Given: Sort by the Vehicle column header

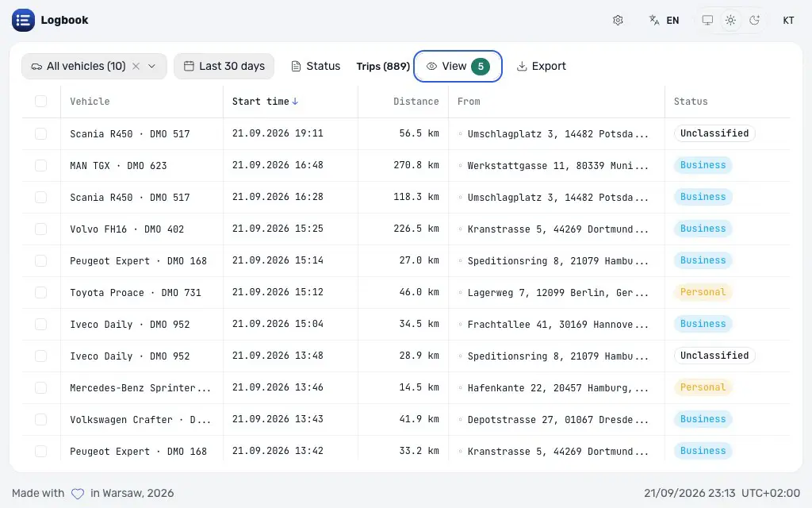Looking at the screenshot, I should coord(90,102).
